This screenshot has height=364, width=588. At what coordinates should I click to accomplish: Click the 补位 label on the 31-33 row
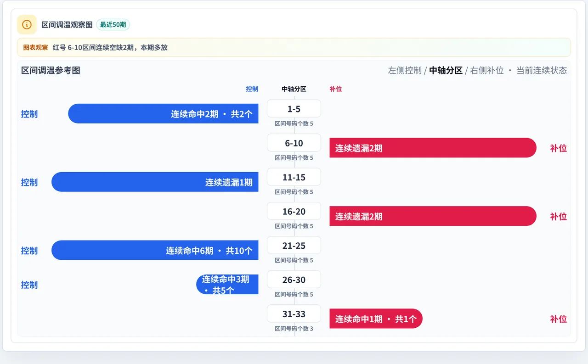[x=559, y=319]
